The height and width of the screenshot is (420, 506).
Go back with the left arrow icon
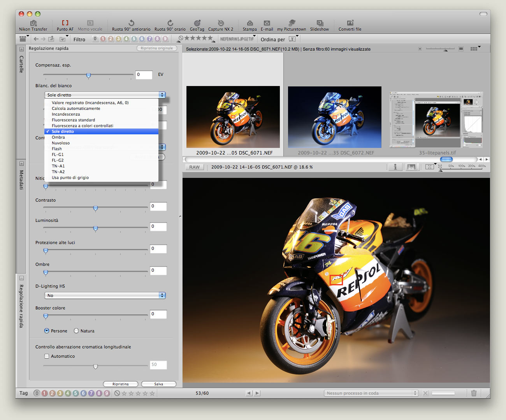tap(36, 39)
